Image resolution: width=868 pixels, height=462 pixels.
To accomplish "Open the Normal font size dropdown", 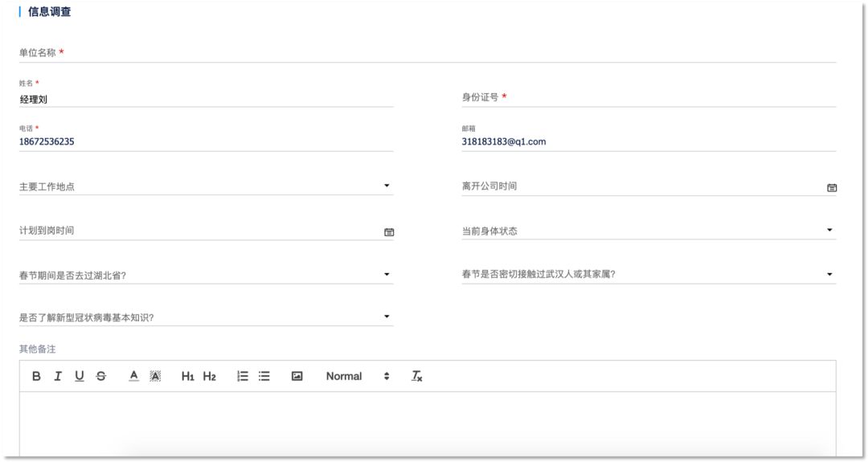I will 357,376.
